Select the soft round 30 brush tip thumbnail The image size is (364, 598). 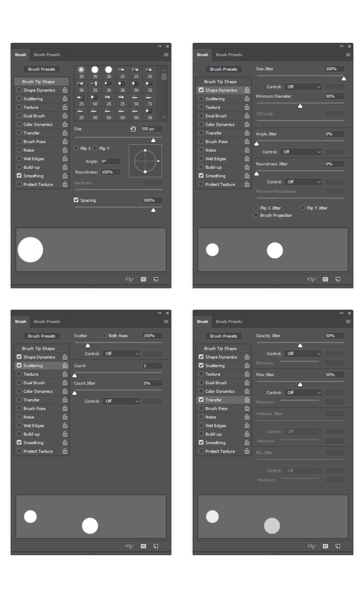pos(81,69)
